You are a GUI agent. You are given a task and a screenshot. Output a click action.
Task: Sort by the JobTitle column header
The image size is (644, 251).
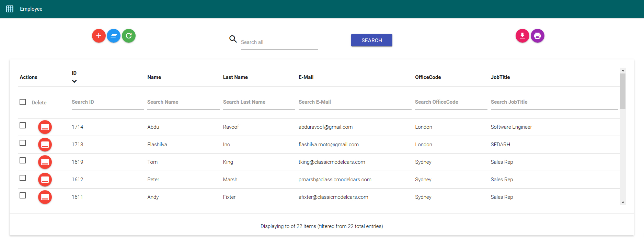click(501, 77)
